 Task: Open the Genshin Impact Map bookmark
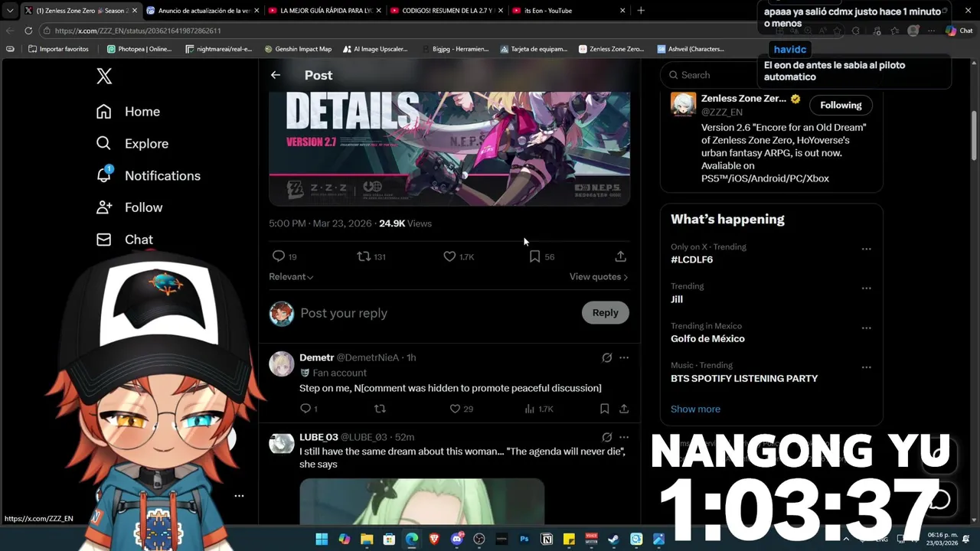298,49
